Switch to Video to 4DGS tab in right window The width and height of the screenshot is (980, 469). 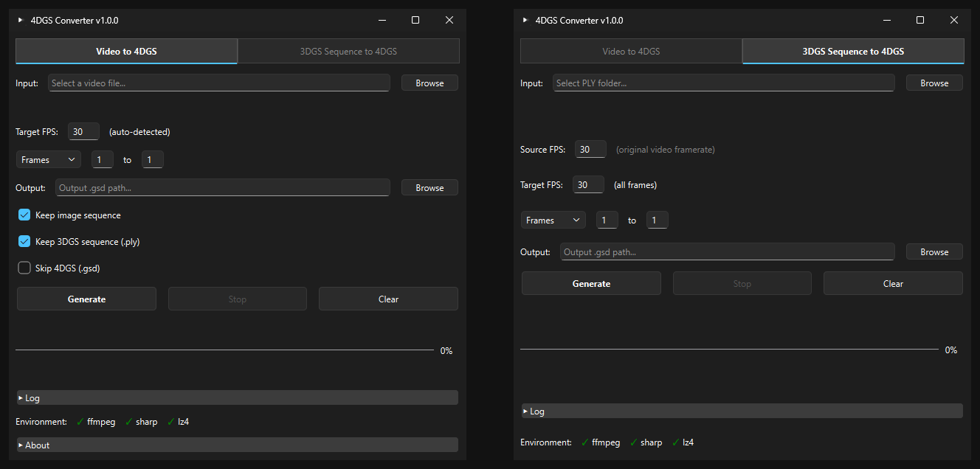[632, 52]
